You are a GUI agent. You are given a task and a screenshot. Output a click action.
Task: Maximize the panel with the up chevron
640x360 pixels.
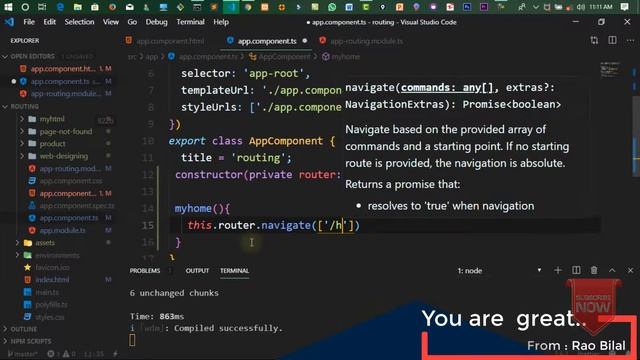coord(612,270)
